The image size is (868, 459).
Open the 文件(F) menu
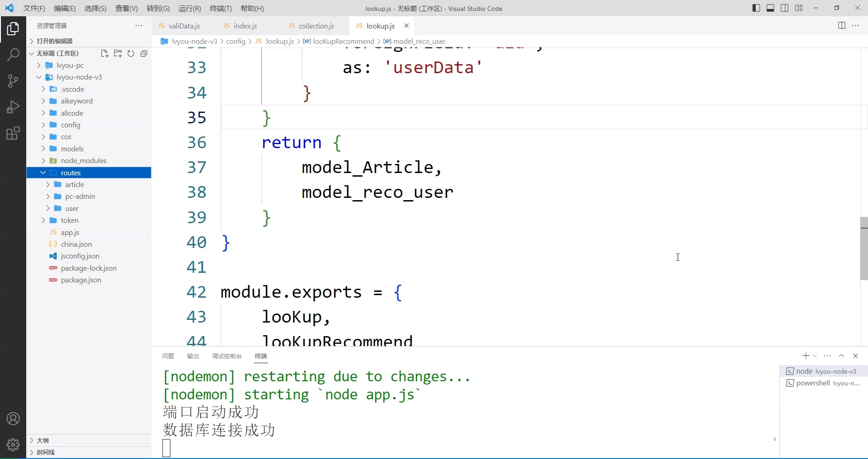pyautogui.click(x=34, y=8)
